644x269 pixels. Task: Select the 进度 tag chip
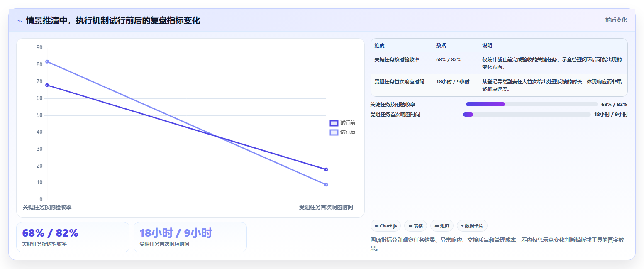[x=442, y=226]
